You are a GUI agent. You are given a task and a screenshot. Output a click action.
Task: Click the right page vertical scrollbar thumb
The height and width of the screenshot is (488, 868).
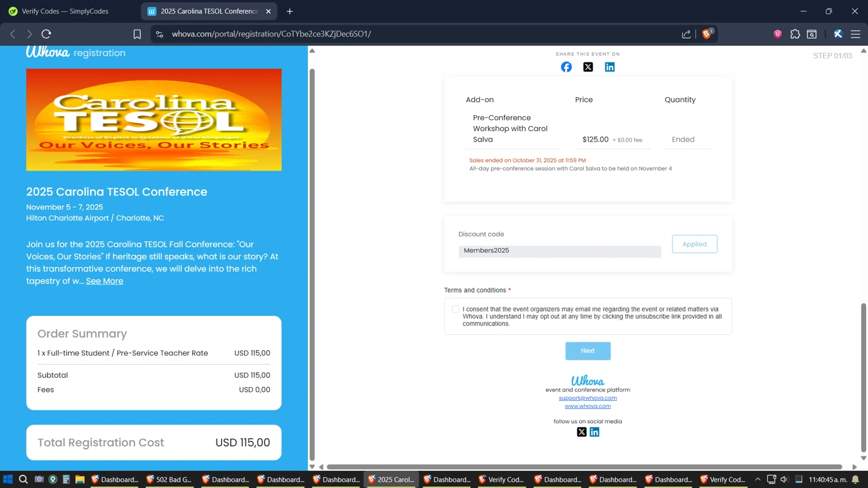pyautogui.click(x=863, y=377)
